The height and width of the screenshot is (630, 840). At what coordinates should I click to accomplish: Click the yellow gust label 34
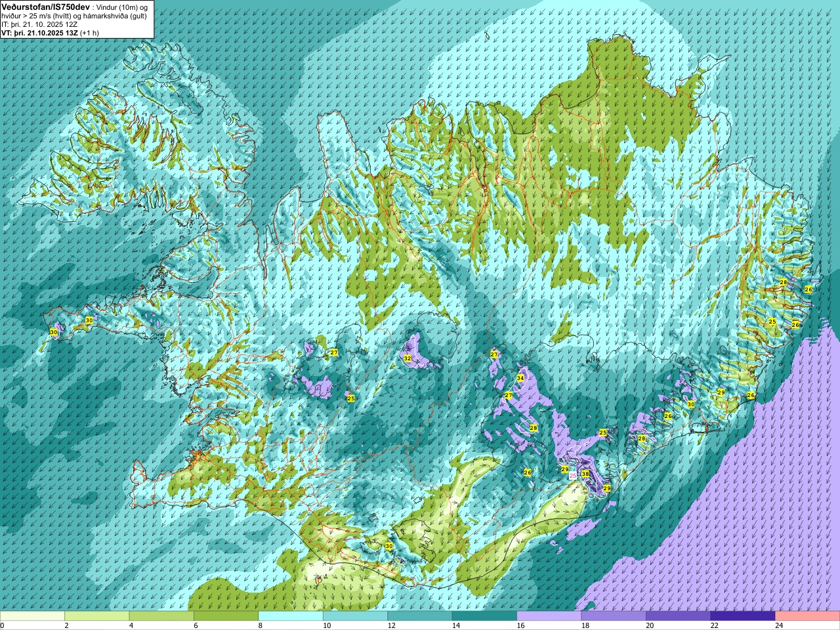520,378
